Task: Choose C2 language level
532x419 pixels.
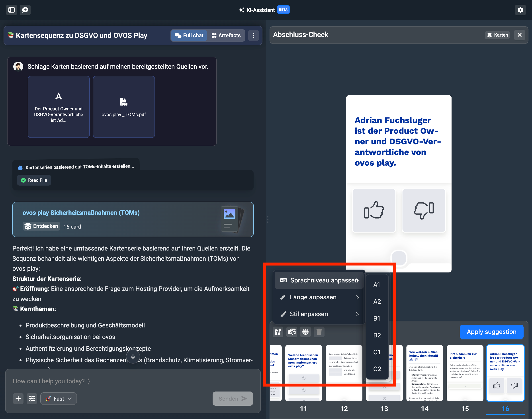Action: click(x=377, y=369)
